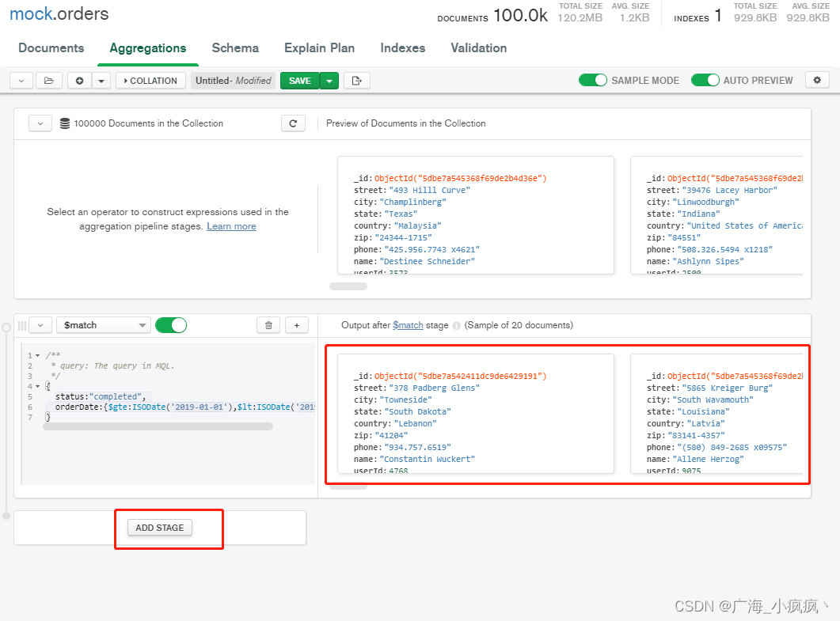This screenshot has width=840, height=621.
Task: Click the SAVE button
Action: click(300, 81)
